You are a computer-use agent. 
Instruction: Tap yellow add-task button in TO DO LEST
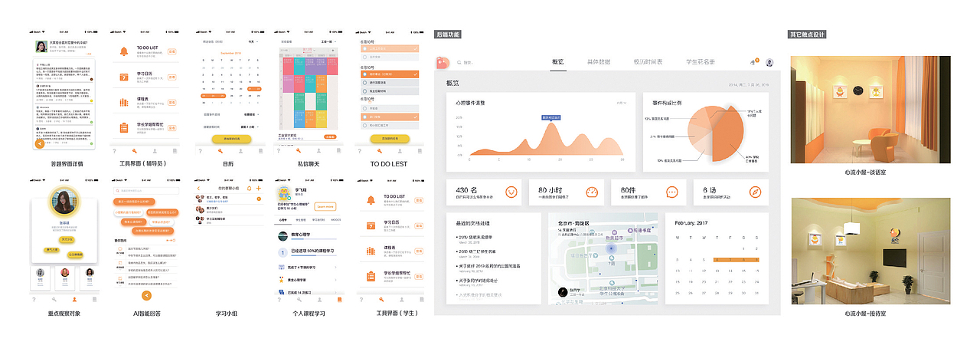pos(390,139)
